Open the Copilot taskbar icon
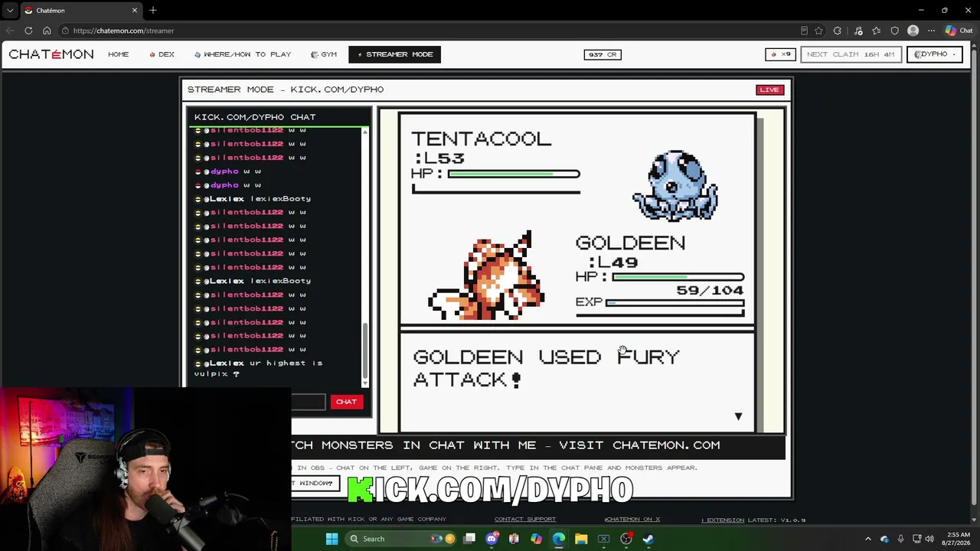Image resolution: width=980 pixels, height=551 pixels. pos(536,539)
